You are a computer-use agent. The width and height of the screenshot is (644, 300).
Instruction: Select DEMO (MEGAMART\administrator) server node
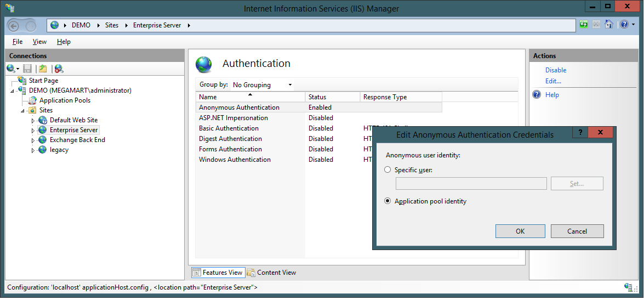click(80, 90)
